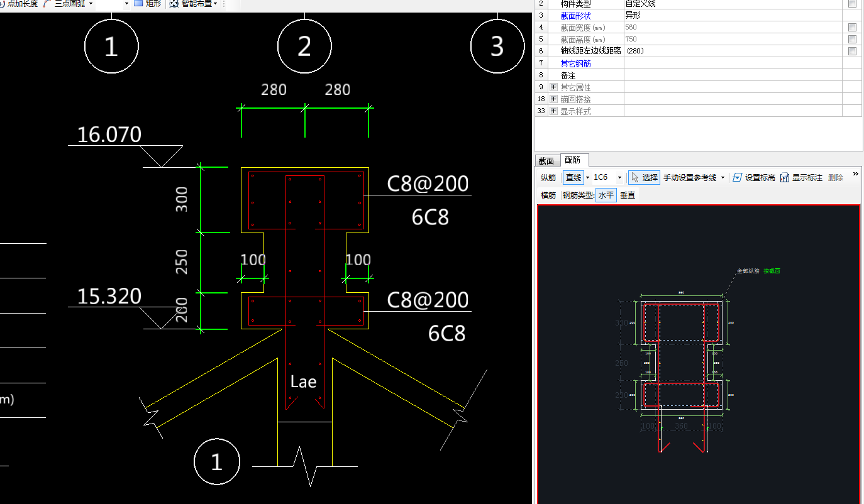Viewport: 864px width, 504px height.
Task: Click the Lae anchorage label
Action: coord(303,381)
